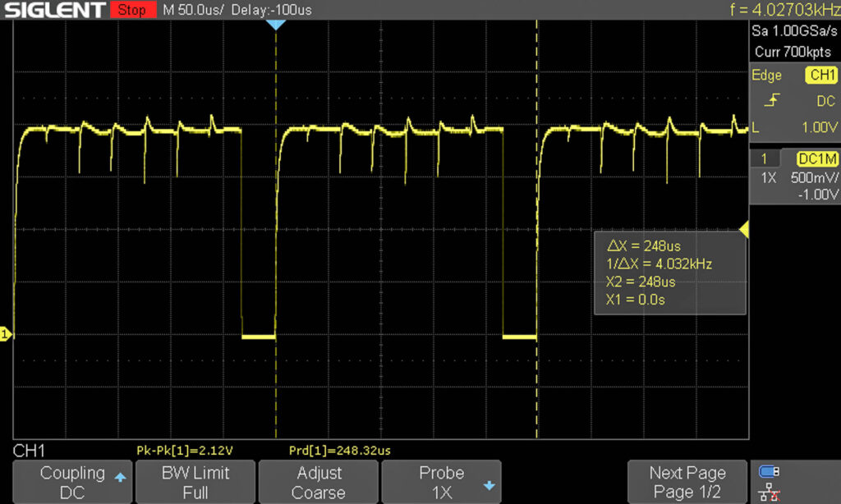This screenshot has width=841, height=504.
Task: Click the CH1 menu title label
Action: (x=29, y=451)
